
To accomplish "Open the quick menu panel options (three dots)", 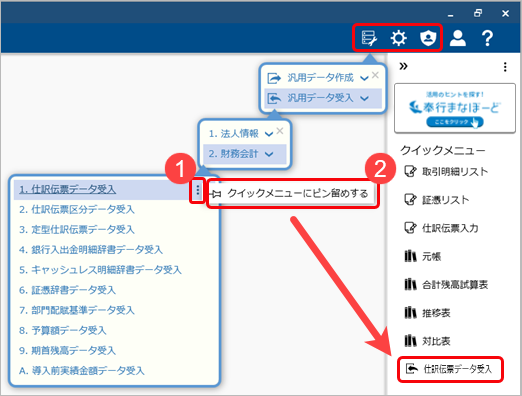I will click(x=505, y=67).
